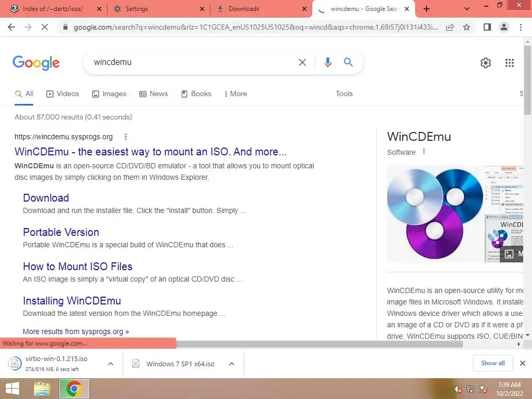Expand virtio-win-0.1.215.iso download options
This screenshot has height=399, width=532.
tap(111, 364)
